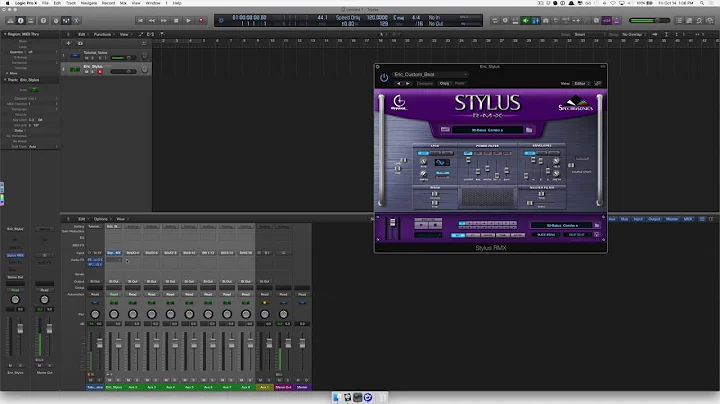Open the Loop Browser icon
Image resolution: width=720 pixels, height=404 pixels.
pyautogui.click(x=699, y=21)
